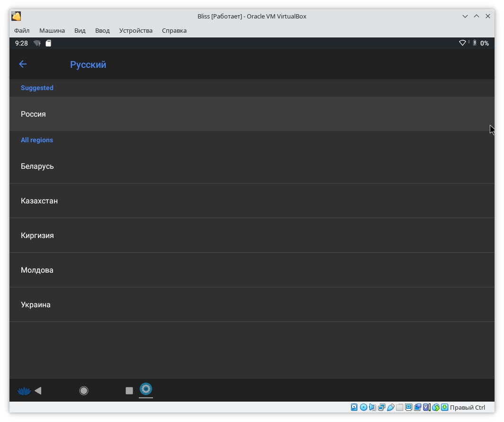The height and width of the screenshot is (422, 504).
Task: Click the hard disk activity indicator
Action: (x=354, y=407)
